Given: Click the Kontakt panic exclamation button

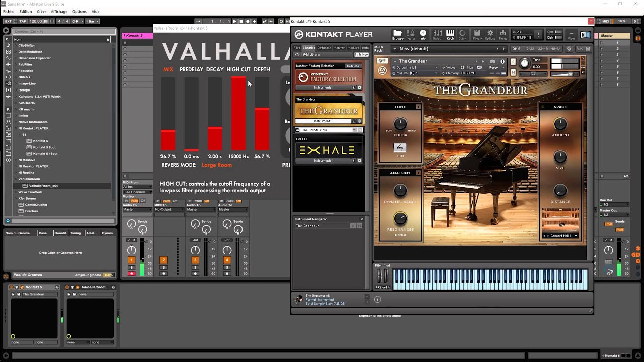Looking at the screenshot, I should pyautogui.click(x=538, y=34).
